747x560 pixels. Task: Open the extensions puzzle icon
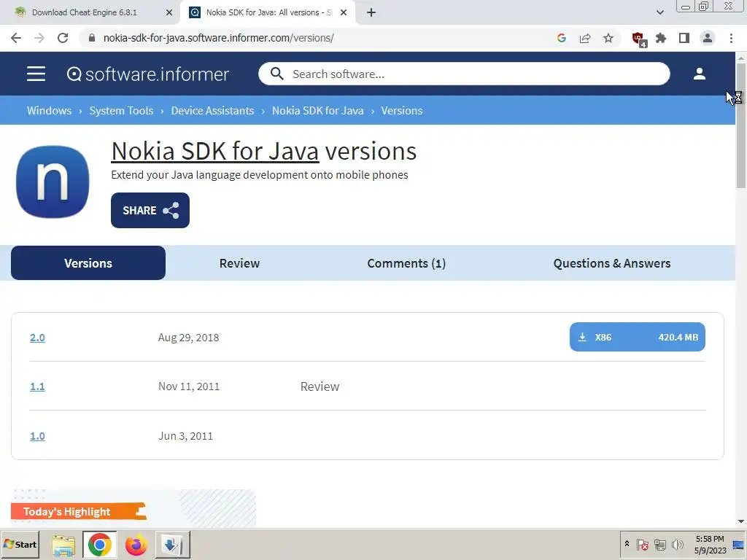click(661, 38)
